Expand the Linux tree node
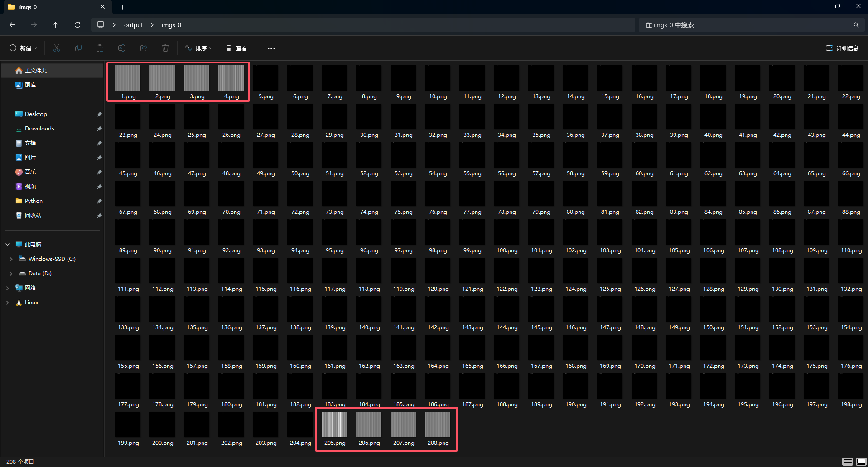The height and width of the screenshot is (467, 868). coord(7,303)
